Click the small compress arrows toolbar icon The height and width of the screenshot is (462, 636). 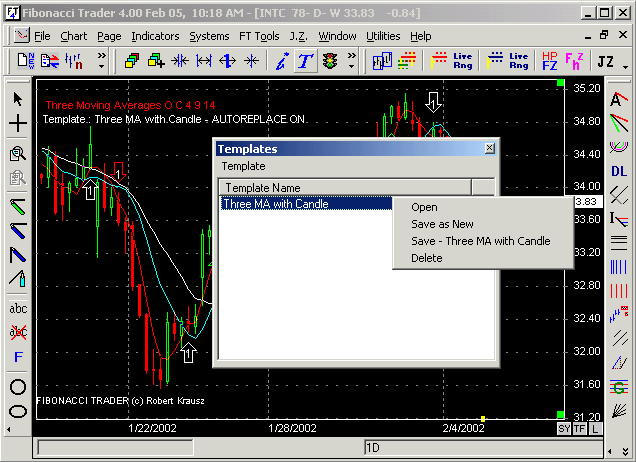click(x=251, y=61)
